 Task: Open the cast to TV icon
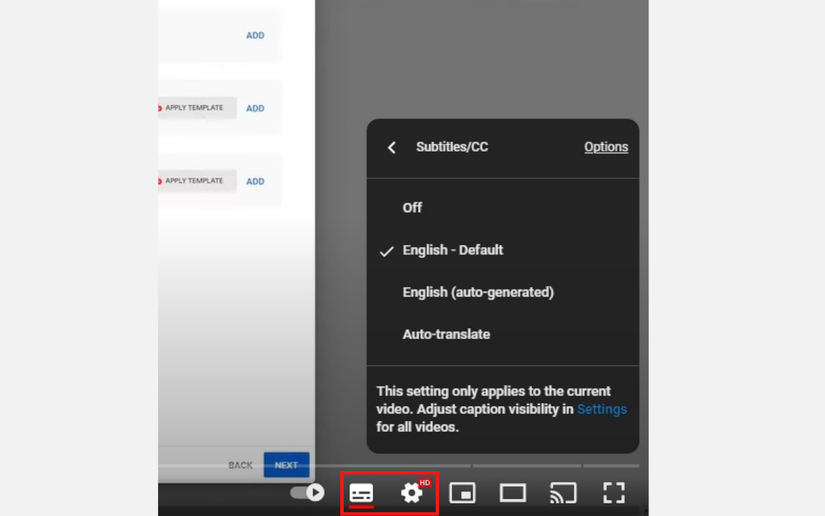(x=563, y=493)
